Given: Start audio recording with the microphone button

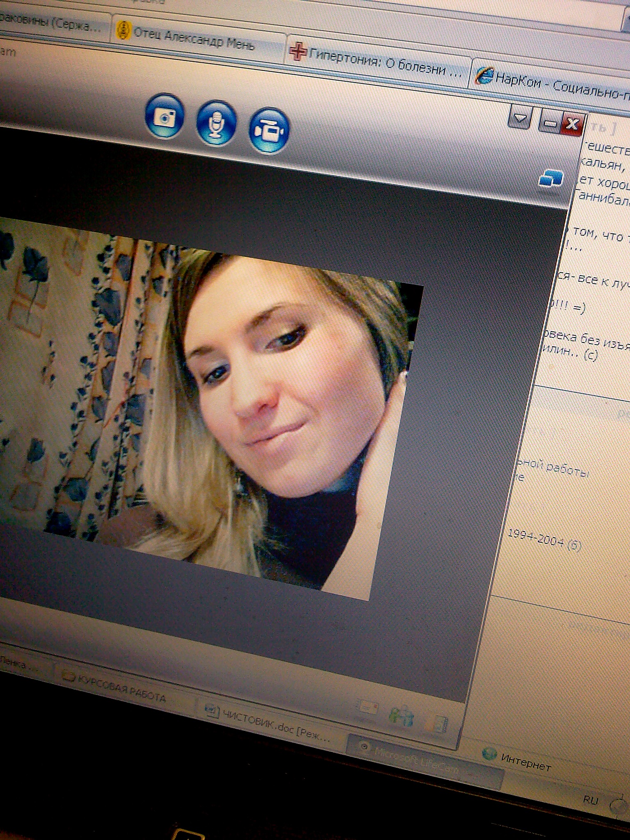Looking at the screenshot, I should (x=216, y=122).
